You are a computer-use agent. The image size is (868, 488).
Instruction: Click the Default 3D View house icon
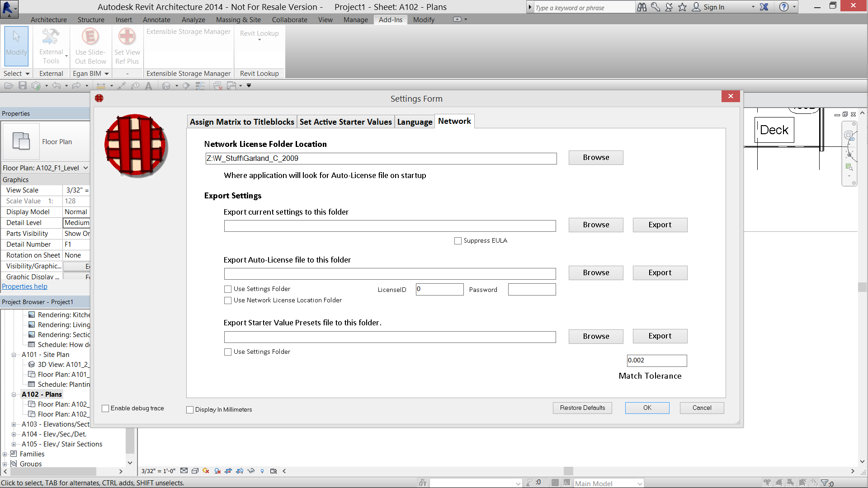[166, 86]
